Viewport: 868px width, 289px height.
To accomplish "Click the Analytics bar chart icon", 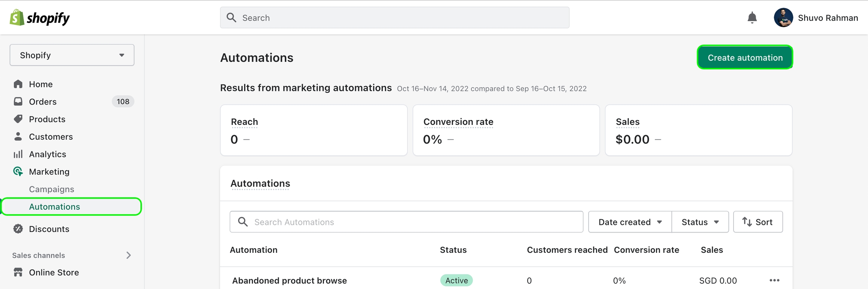I will pos(18,154).
